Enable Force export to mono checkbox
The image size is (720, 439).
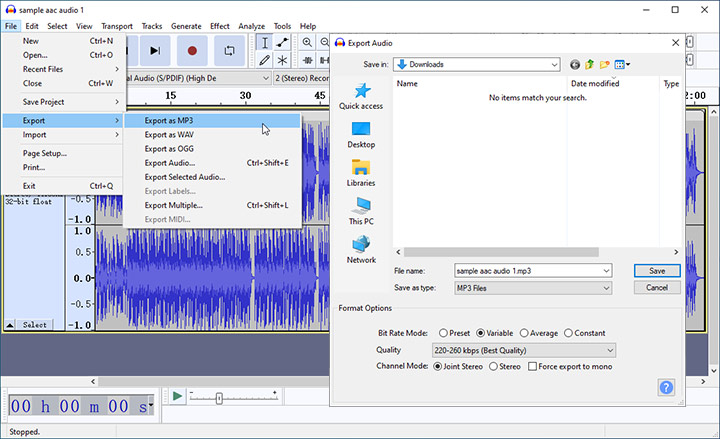click(532, 367)
